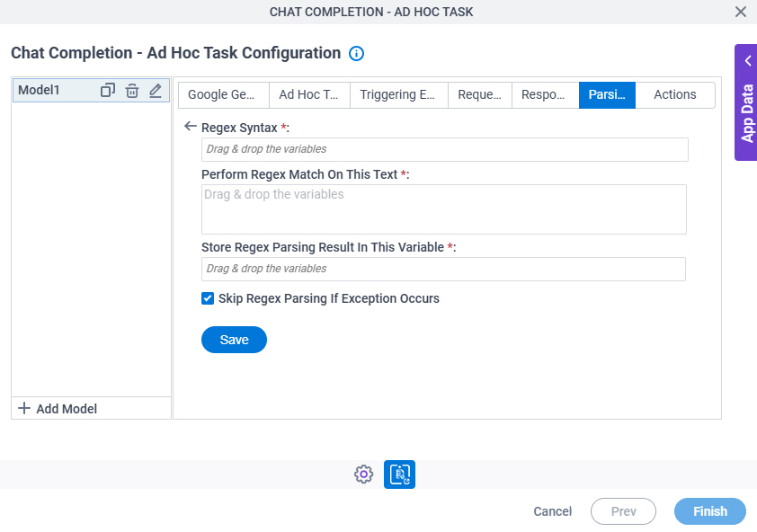This screenshot has width=757, height=532.
Task: Close the Chat Completion dialog
Action: coord(741,12)
